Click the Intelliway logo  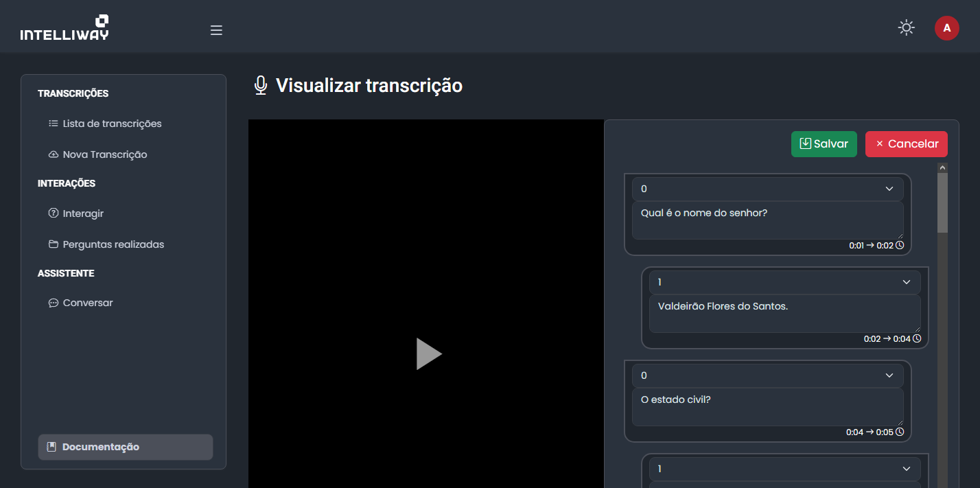coord(65,28)
